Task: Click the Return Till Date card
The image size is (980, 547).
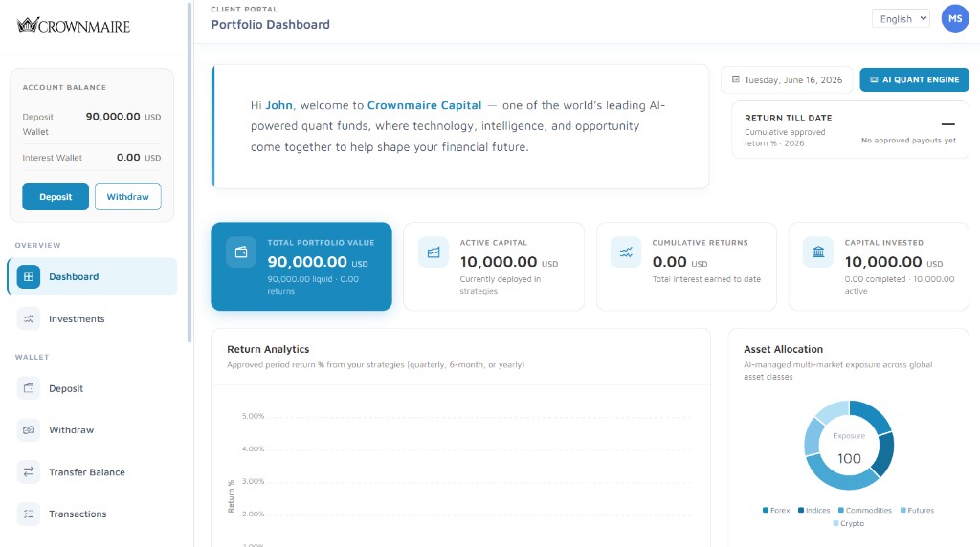Action: coord(850,130)
